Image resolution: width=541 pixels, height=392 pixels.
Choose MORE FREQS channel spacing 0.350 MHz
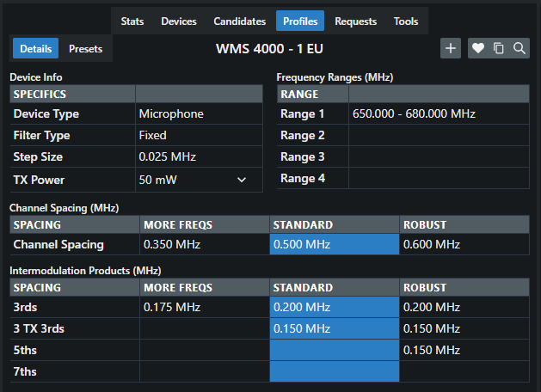pos(204,244)
